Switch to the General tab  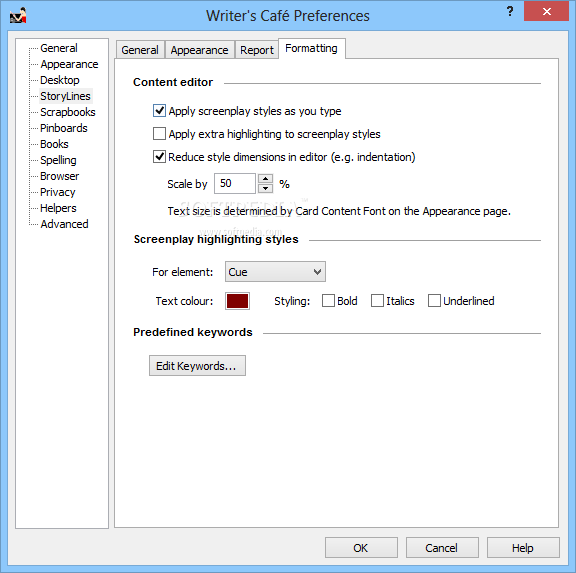pyautogui.click(x=140, y=50)
